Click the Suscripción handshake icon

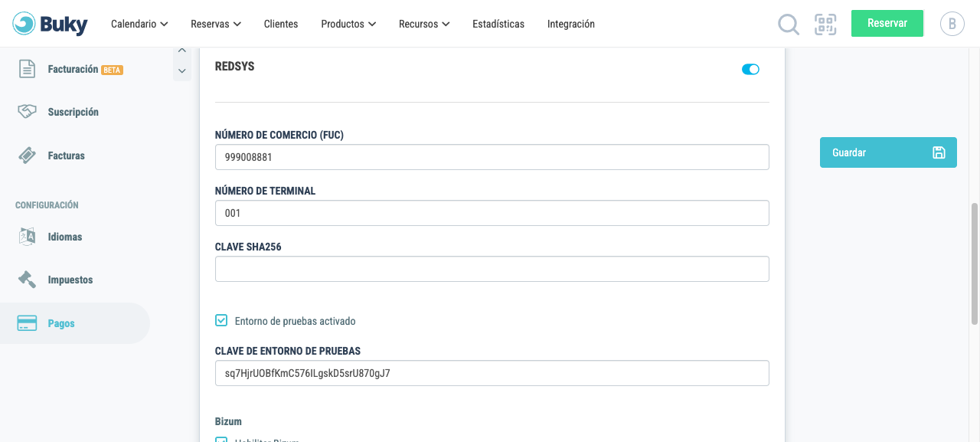click(27, 112)
